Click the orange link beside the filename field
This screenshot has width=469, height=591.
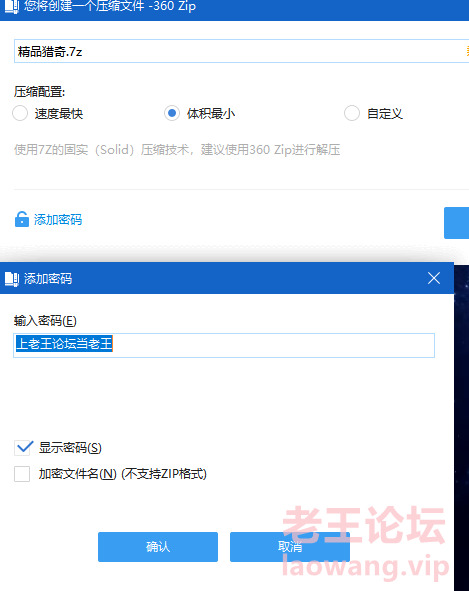point(467,51)
